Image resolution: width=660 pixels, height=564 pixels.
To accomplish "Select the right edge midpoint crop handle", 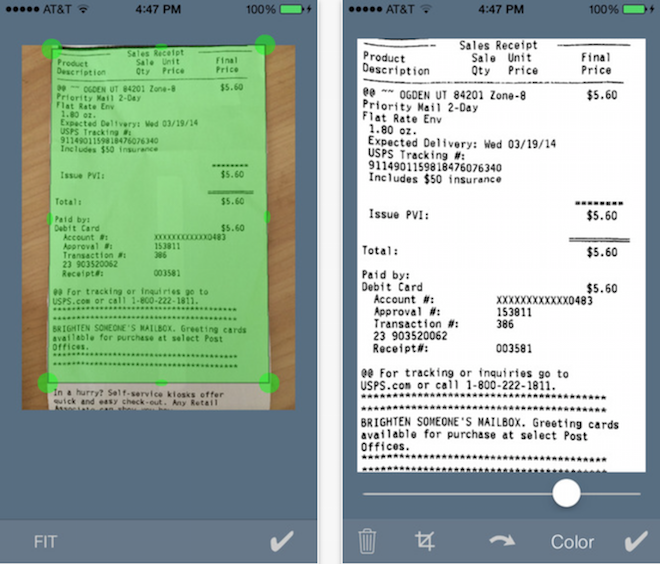I will tap(267, 217).
